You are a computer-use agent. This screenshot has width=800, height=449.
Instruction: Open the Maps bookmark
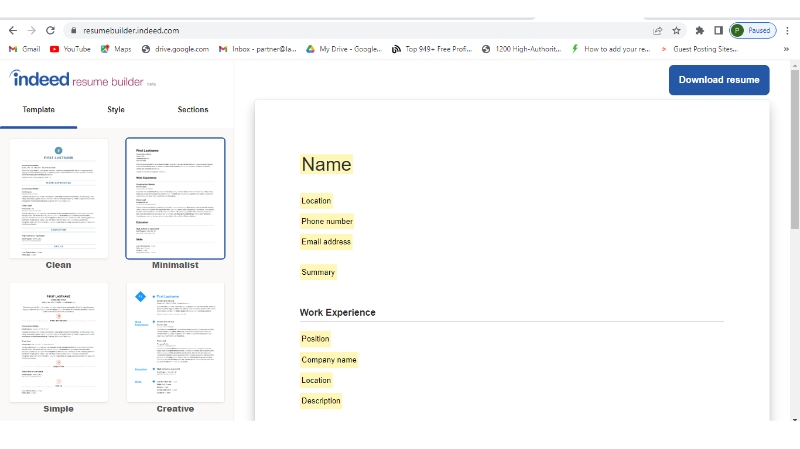116,49
